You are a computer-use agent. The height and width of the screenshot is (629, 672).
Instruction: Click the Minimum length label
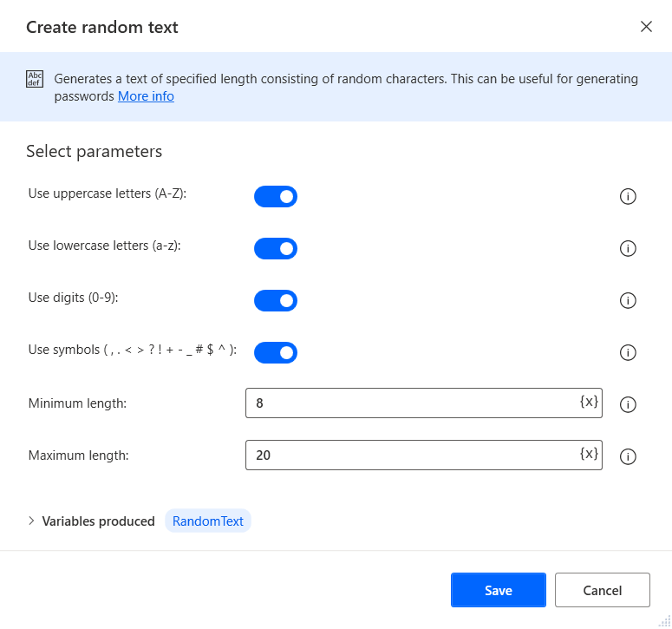click(77, 403)
